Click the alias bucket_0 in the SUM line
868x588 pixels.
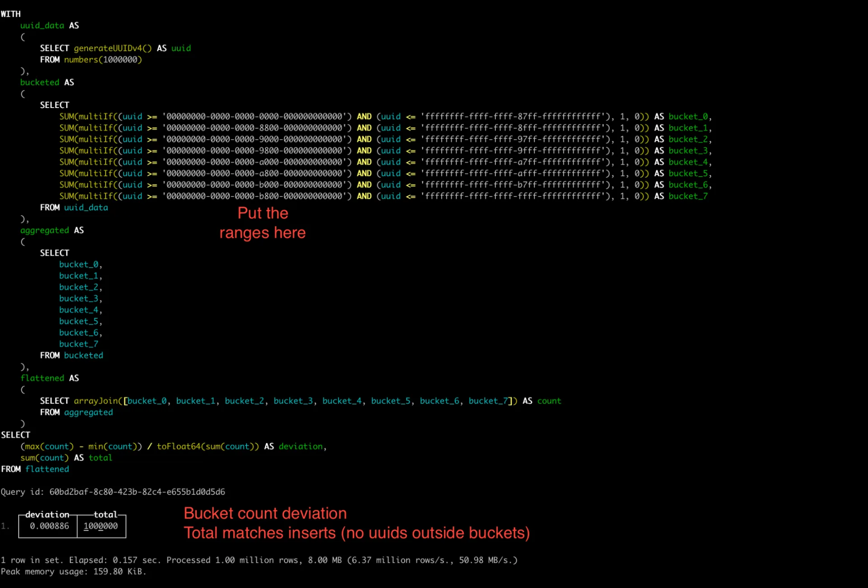coord(688,117)
